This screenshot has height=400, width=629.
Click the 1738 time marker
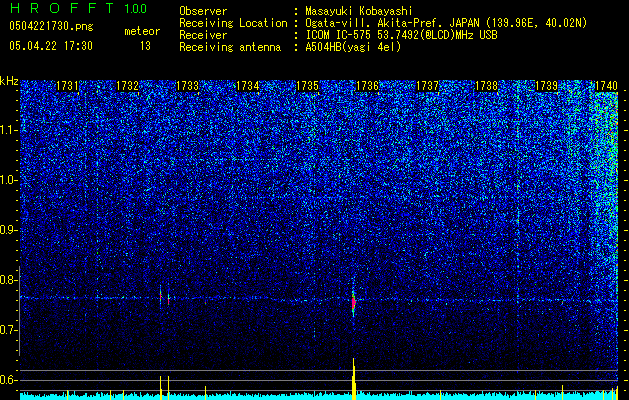coord(487,86)
